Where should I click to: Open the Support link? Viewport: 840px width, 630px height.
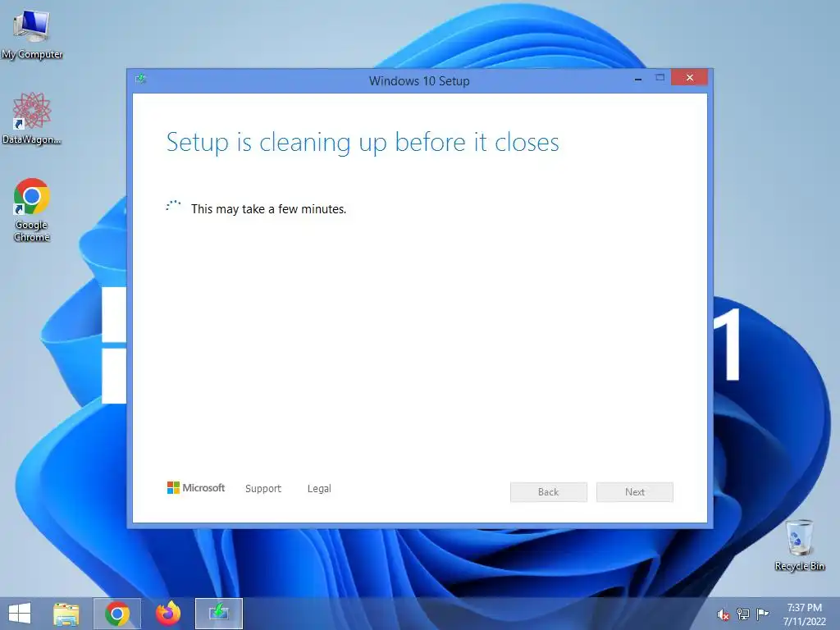point(263,489)
